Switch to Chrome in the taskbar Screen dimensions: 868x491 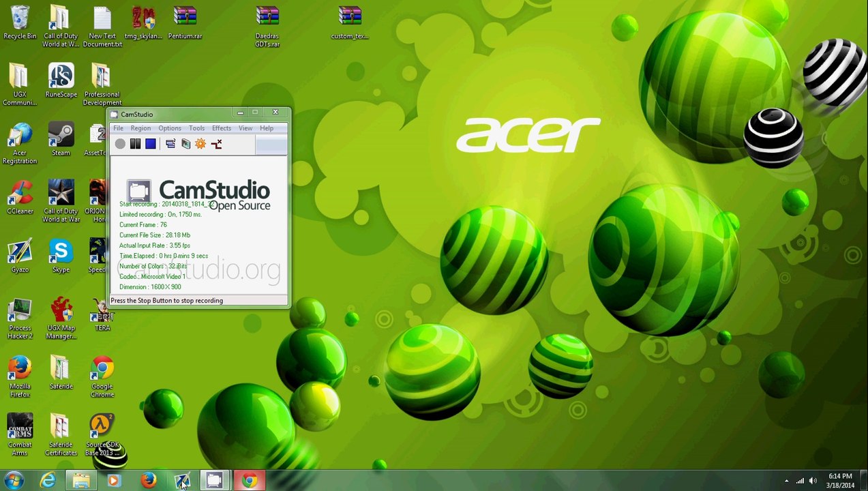point(249,481)
